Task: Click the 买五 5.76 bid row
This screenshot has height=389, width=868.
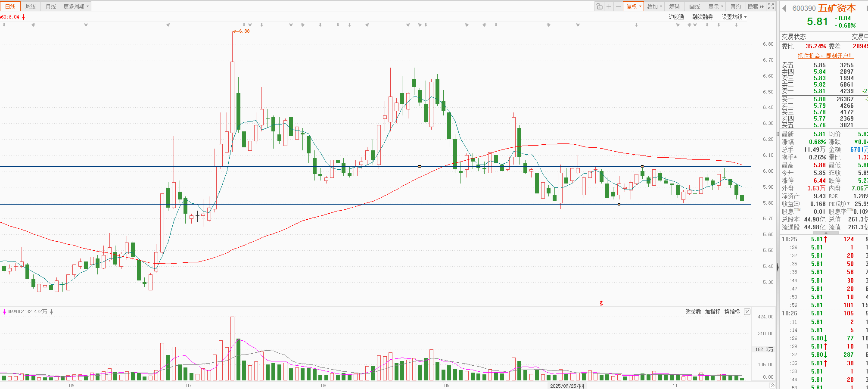Action: click(824, 125)
